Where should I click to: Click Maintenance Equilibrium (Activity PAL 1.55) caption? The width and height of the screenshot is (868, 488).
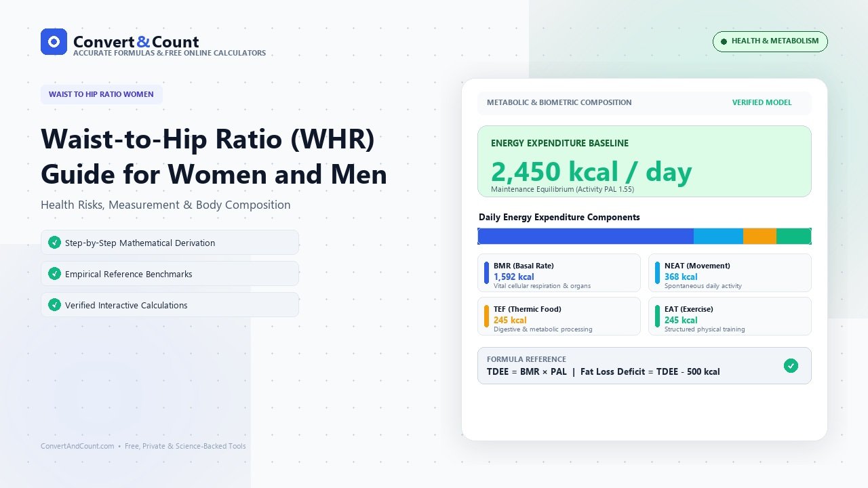tap(562, 190)
